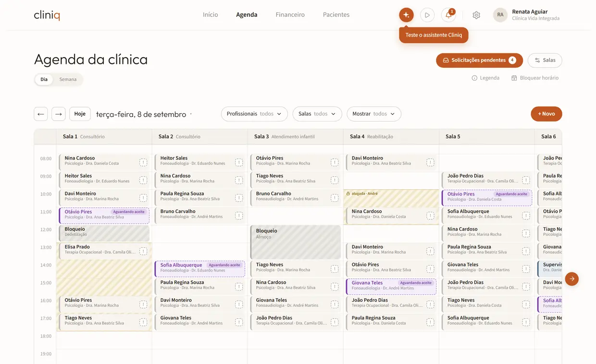This screenshot has height=364, width=596.
Task: Click alert icon on Tiago Neves in Sala 5
Action: coord(526,304)
